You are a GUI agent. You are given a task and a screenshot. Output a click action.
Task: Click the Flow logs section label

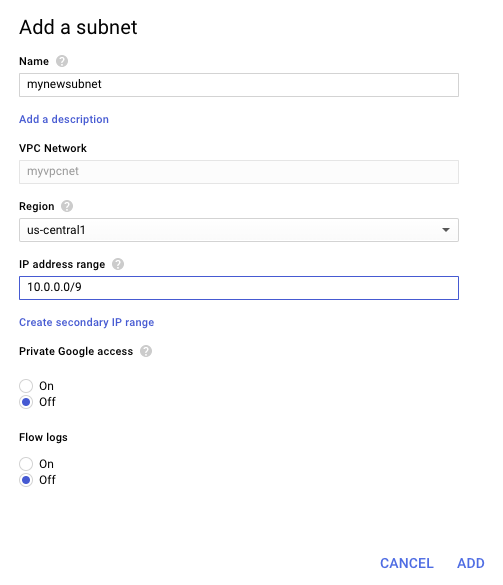click(x=43, y=437)
